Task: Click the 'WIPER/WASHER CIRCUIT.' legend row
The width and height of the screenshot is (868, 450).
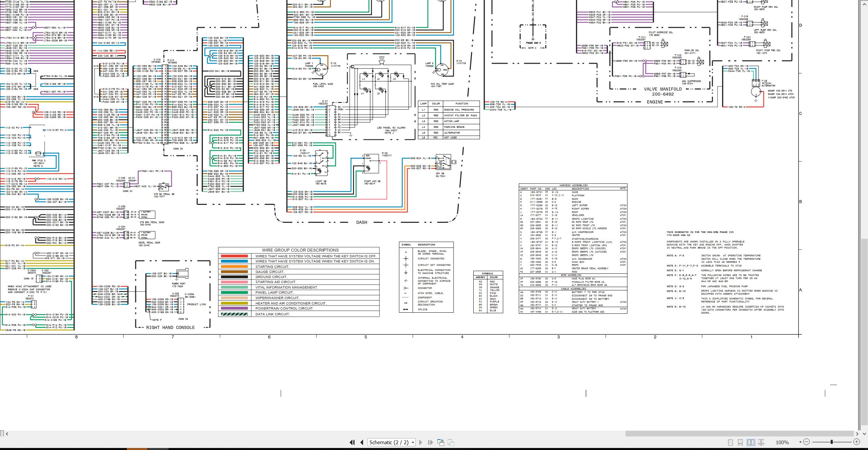Action: (299, 298)
